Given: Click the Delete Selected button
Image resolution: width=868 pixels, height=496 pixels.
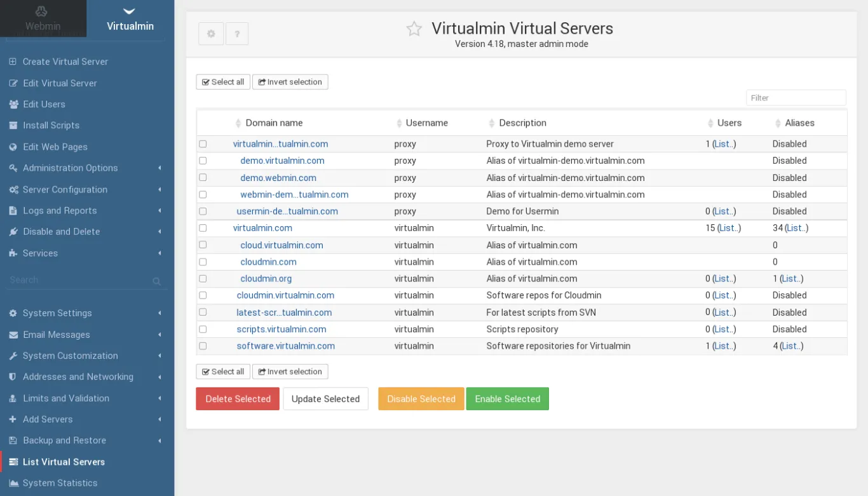Looking at the screenshot, I should (x=237, y=398).
